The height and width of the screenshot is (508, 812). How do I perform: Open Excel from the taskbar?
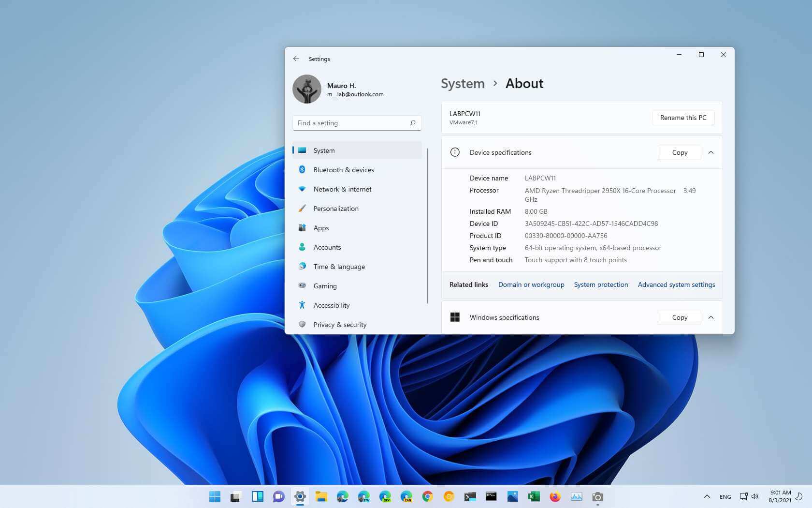click(x=534, y=496)
